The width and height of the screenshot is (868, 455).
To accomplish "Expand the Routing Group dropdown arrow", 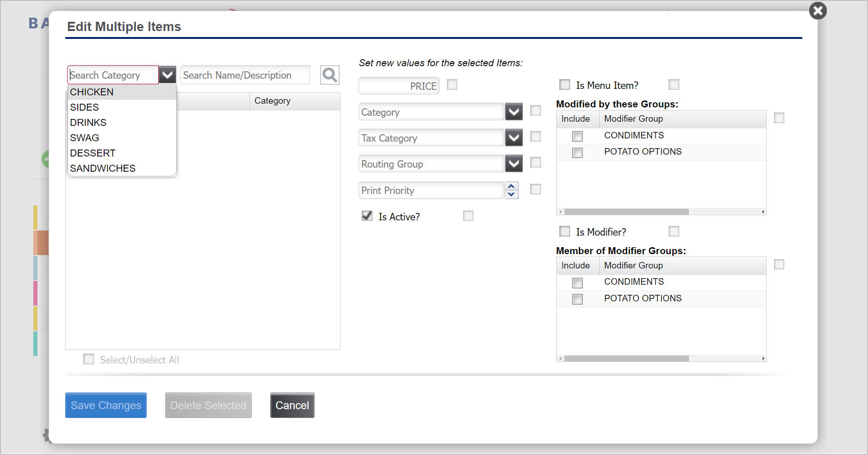I will tap(514, 164).
